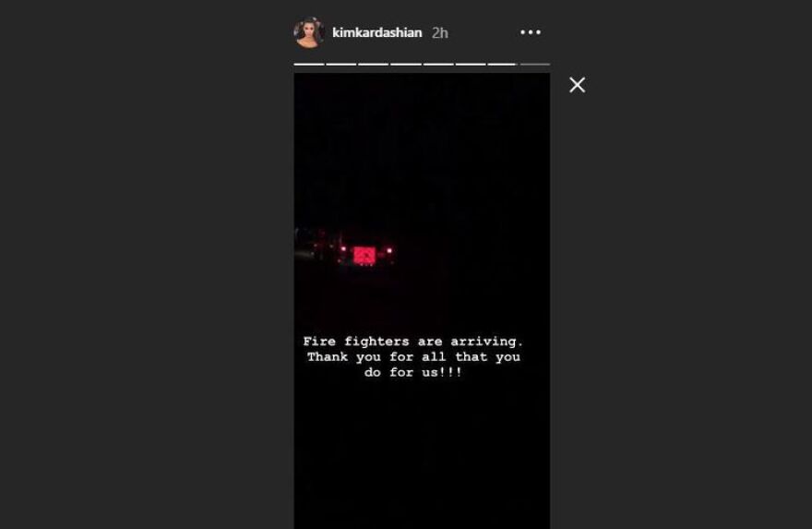Open the three-dot more options menu
Screen dimensions: 812x529
pos(531,32)
